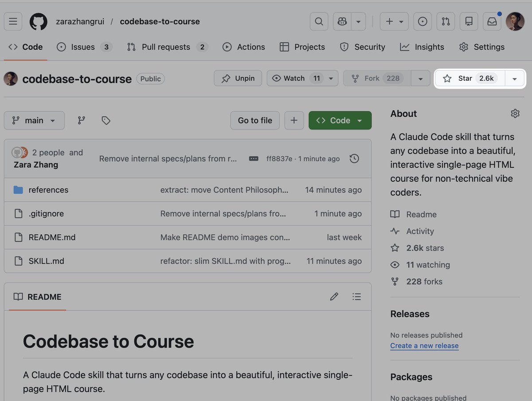Open the Insights tab
The width and height of the screenshot is (532, 401).
click(422, 47)
